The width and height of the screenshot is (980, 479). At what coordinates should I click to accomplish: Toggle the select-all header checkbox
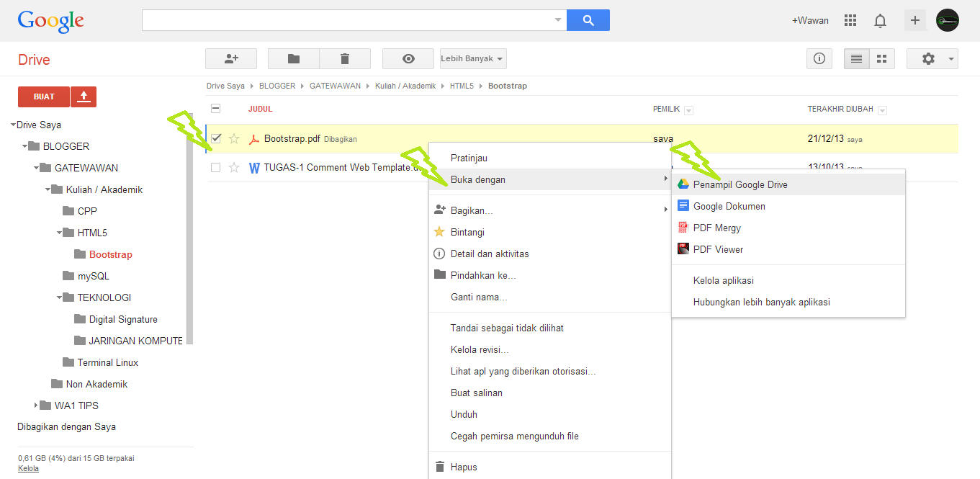(x=216, y=109)
